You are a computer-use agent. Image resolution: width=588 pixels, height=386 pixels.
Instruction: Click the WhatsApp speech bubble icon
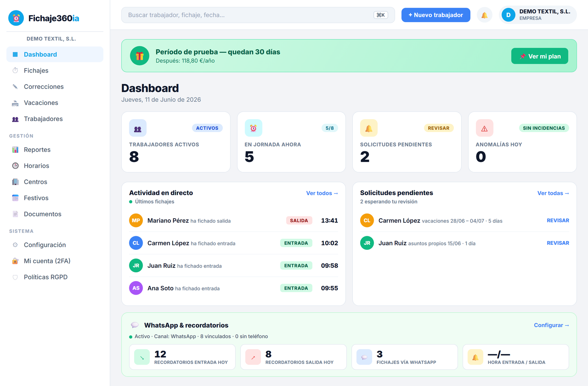pyautogui.click(x=135, y=325)
